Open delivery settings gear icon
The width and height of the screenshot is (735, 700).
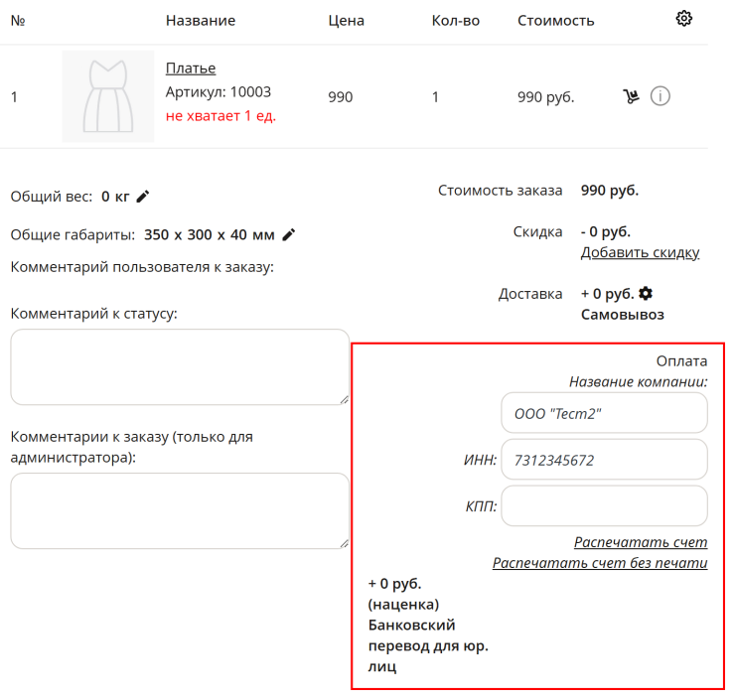pyautogui.click(x=646, y=294)
